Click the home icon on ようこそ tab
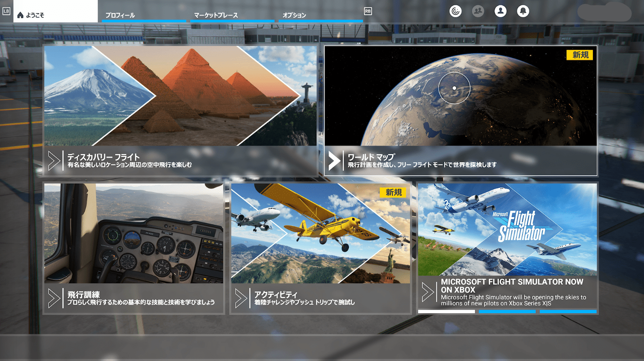644x361 pixels. tap(20, 15)
